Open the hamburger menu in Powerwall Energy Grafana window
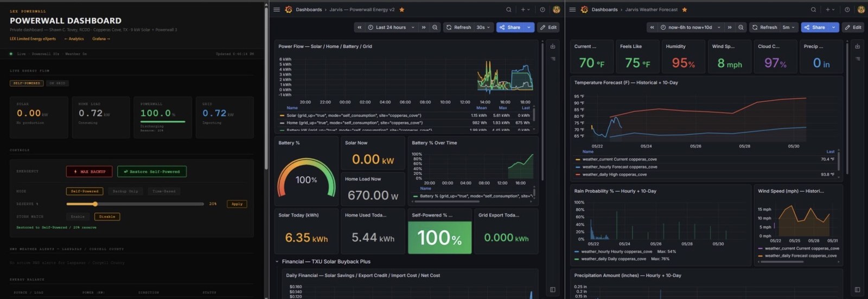Viewport: 868px width, 299px height. pos(277,9)
